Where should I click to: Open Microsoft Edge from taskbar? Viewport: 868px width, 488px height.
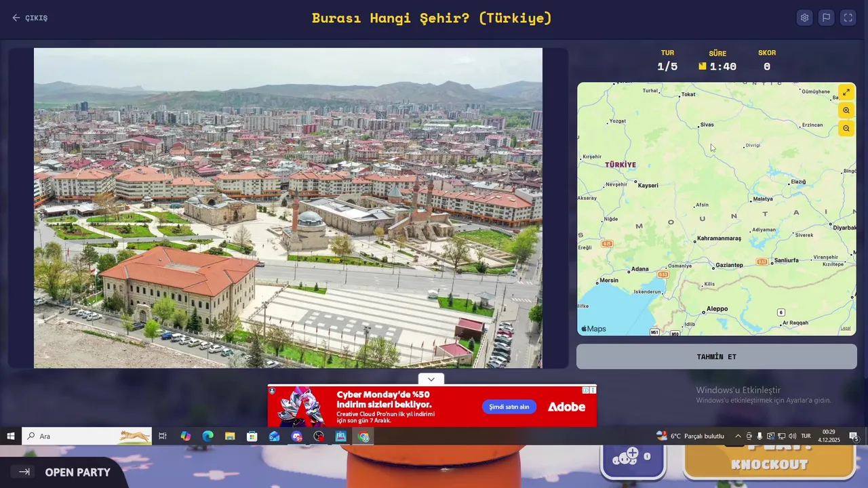(208, 436)
